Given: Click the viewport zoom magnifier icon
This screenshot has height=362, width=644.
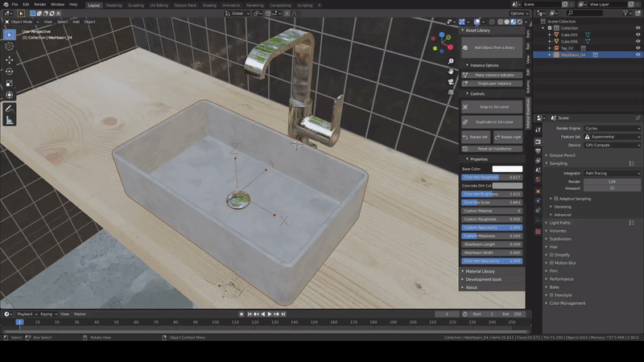Looking at the screenshot, I should tap(451, 62).
